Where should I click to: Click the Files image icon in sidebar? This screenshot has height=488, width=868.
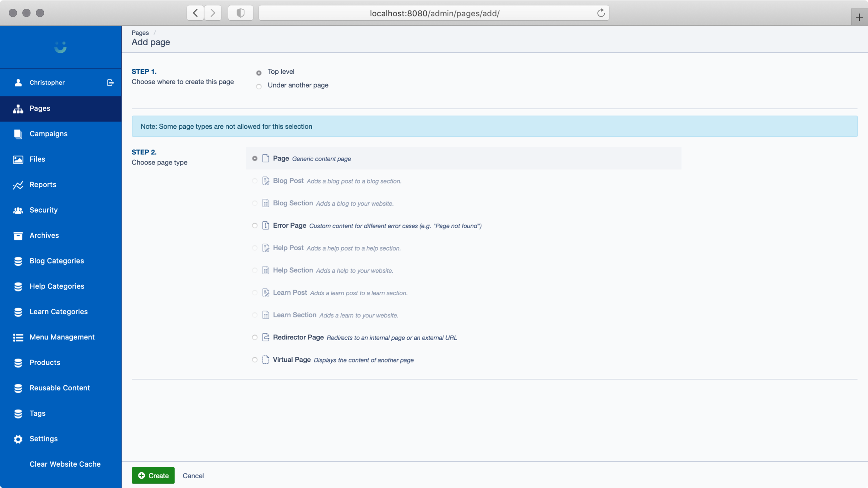tap(18, 159)
